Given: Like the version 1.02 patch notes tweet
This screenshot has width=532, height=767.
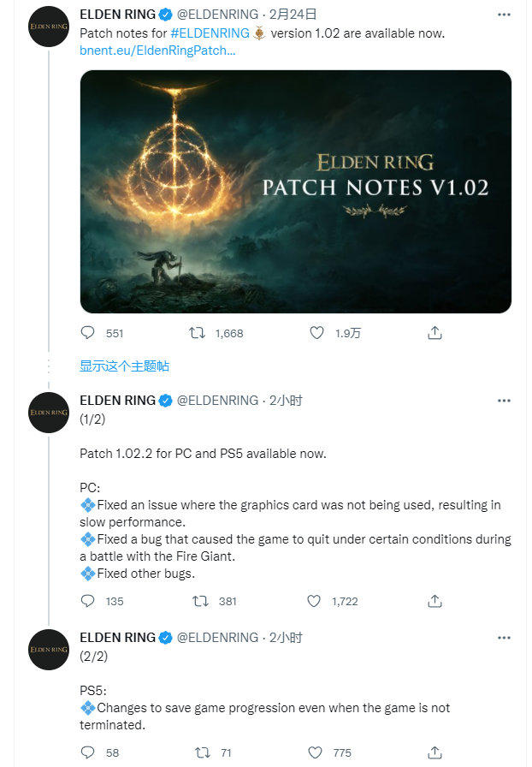Looking at the screenshot, I should pos(317,333).
